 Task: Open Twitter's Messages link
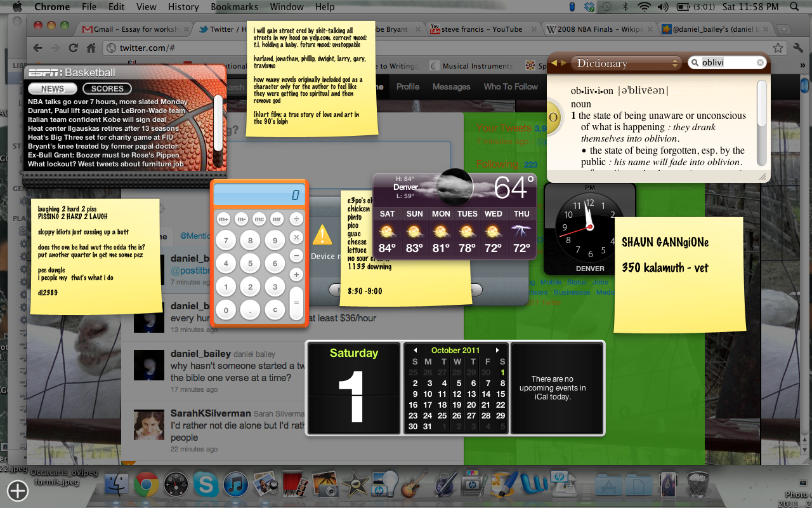[x=451, y=86]
